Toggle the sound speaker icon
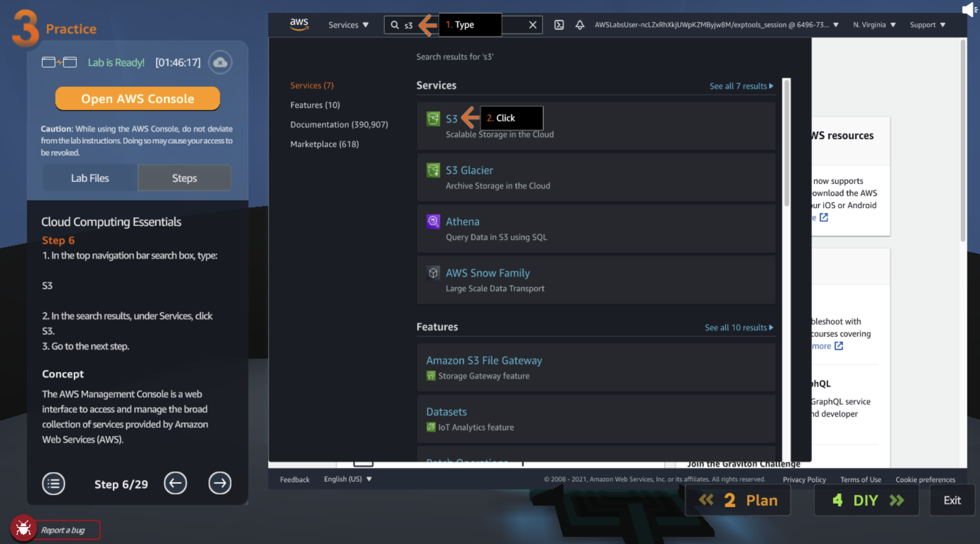This screenshot has width=980, height=544. [969, 9]
